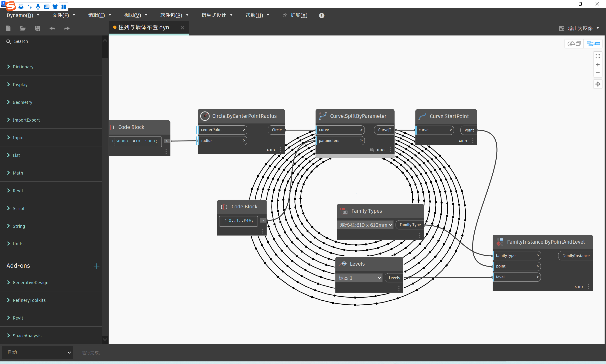Click the export as image icon

pyautogui.click(x=561, y=28)
